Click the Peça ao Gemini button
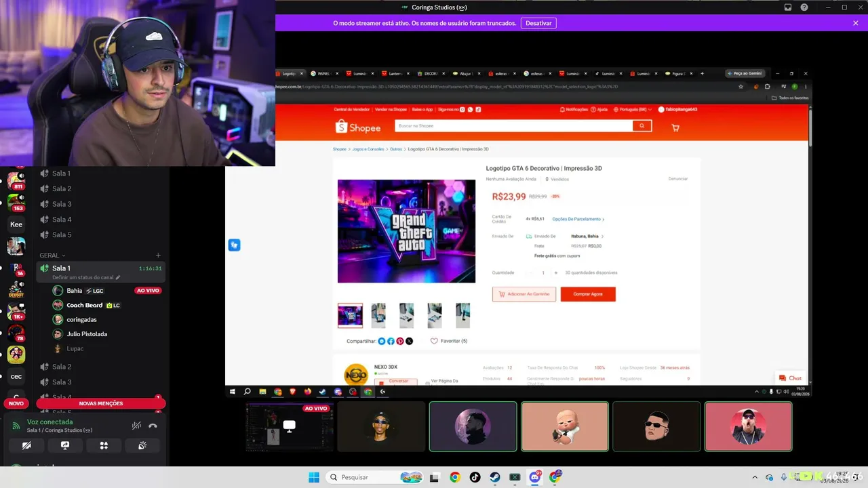The width and height of the screenshot is (868, 488). pyautogui.click(x=745, y=73)
